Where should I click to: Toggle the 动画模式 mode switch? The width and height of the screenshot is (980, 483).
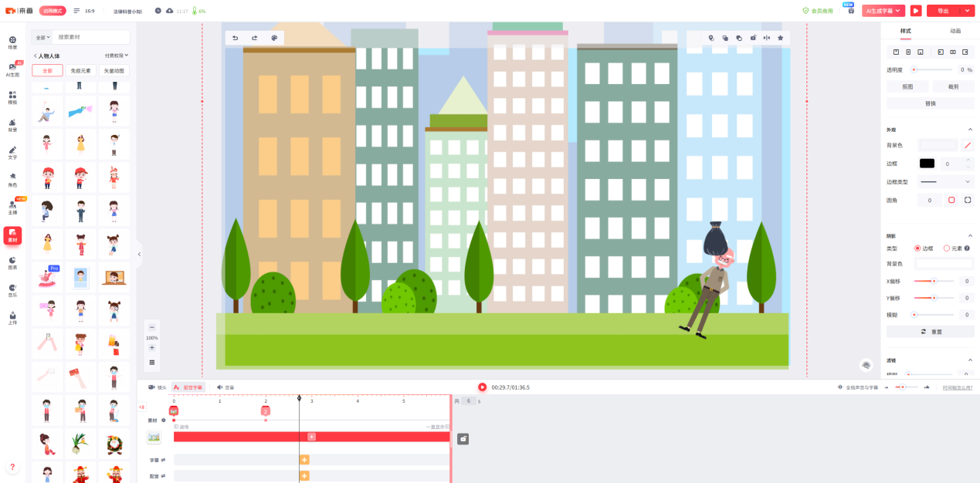(53, 11)
